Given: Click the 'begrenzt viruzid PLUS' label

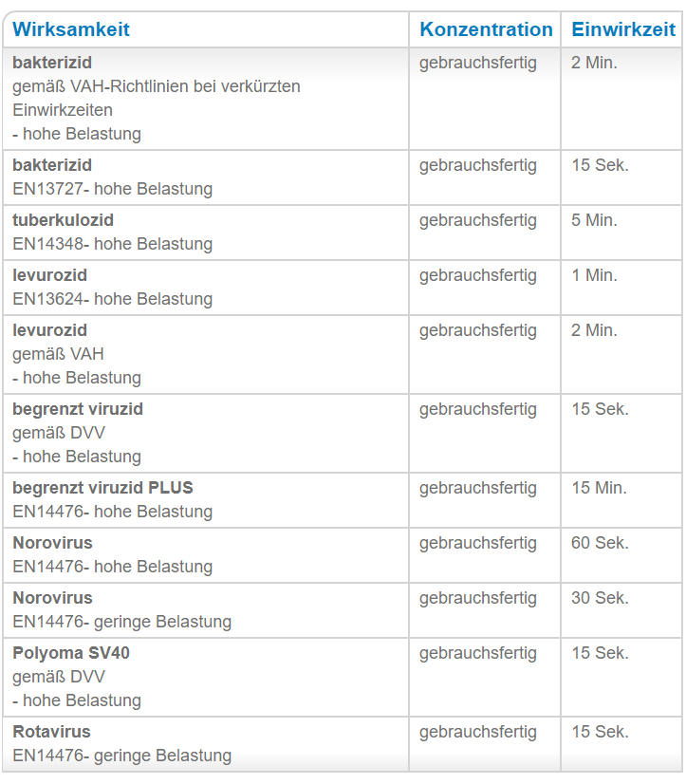Looking at the screenshot, I should [x=102, y=488].
